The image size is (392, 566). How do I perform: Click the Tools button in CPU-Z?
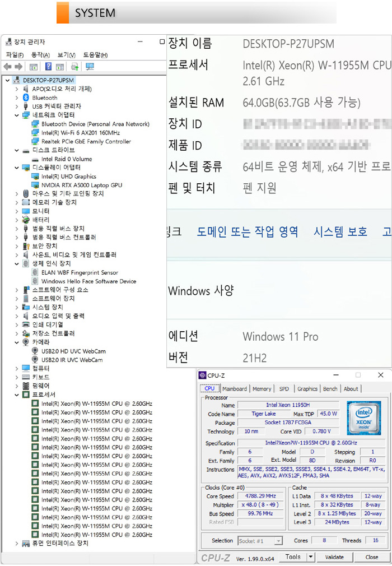point(293,556)
